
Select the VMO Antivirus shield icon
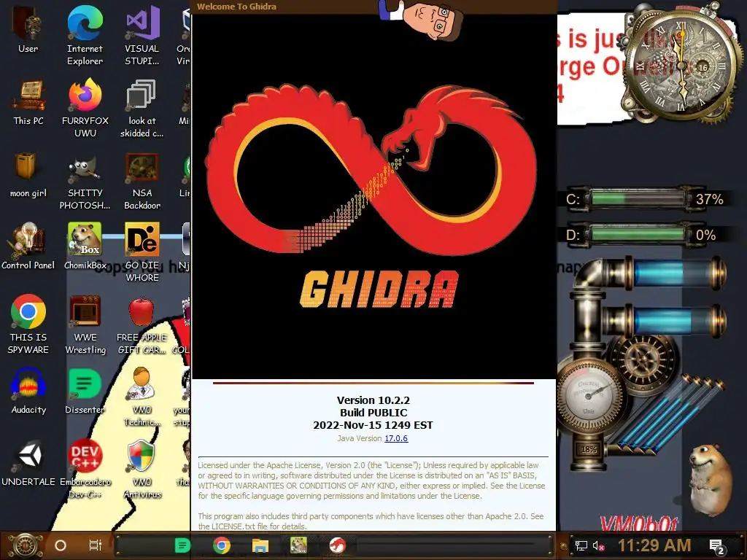pyautogui.click(x=142, y=470)
